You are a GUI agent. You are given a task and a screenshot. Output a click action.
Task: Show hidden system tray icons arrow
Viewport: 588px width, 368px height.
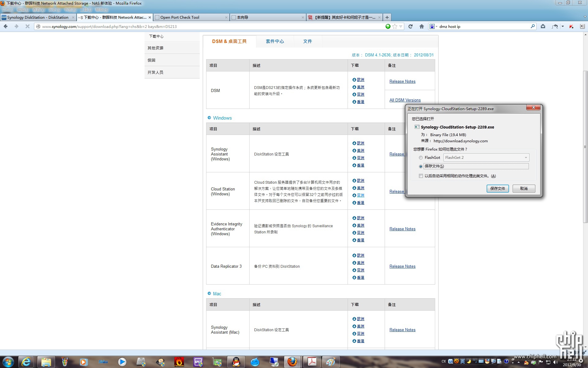[x=518, y=362]
